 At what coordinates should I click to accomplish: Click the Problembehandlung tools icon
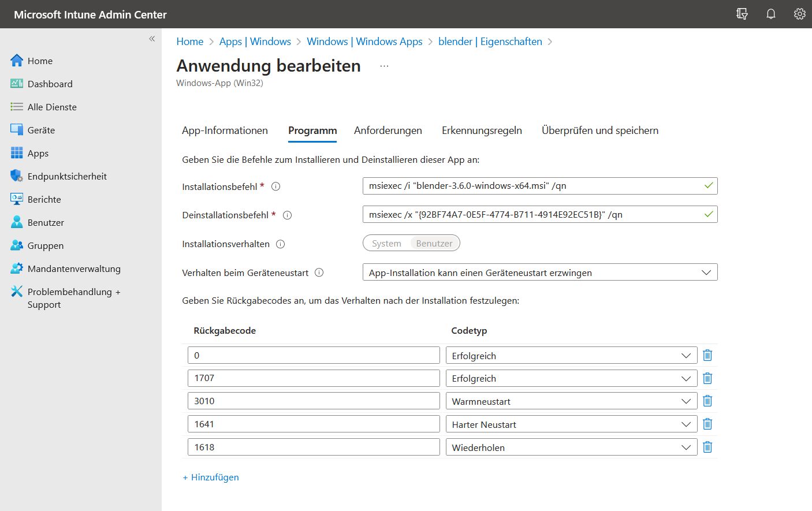(17, 292)
